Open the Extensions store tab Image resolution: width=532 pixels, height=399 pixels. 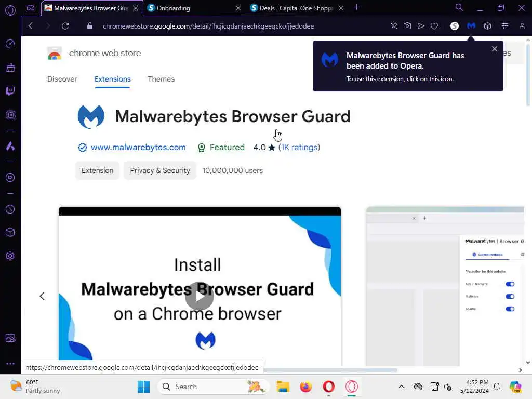[x=112, y=79]
